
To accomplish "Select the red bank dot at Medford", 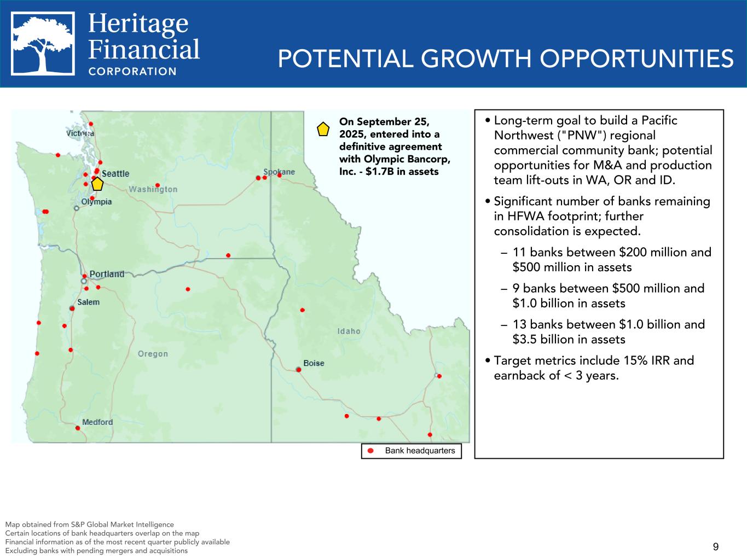I will coord(78,428).
